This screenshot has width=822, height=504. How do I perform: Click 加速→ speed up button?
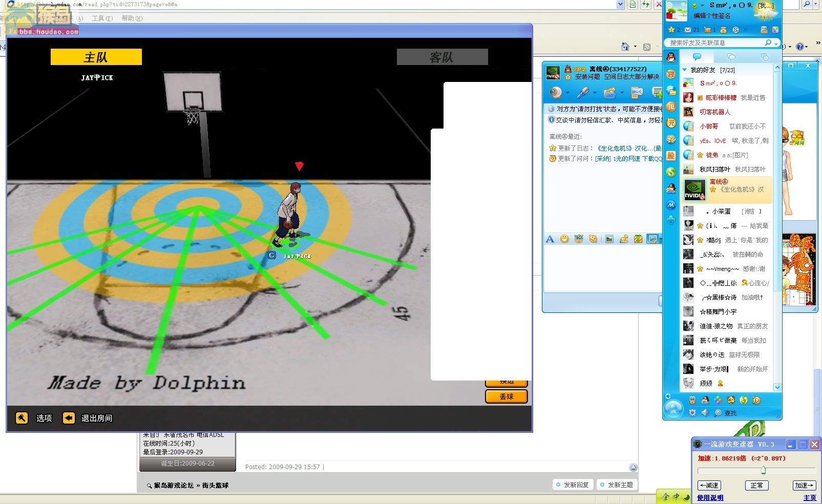804,485
